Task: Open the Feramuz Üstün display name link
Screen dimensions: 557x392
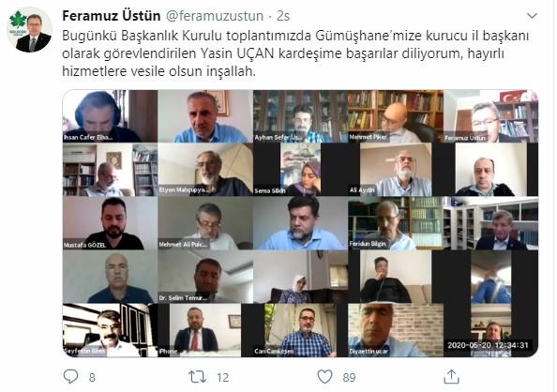Action: pos(112,16)
